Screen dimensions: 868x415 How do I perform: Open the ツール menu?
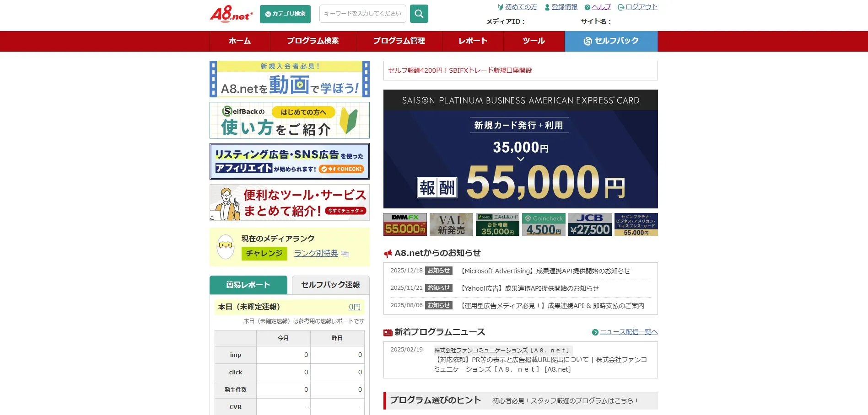tap(534, 41)
